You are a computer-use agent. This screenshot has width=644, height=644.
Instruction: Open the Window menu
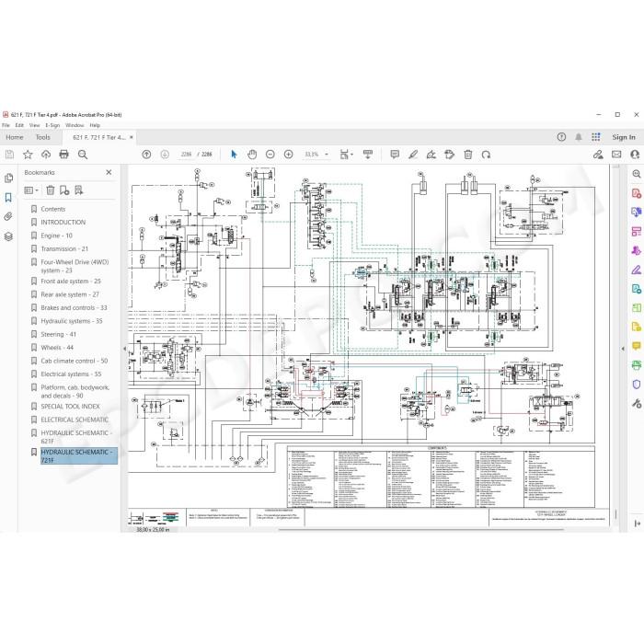pyautogui.click(x=75, y=125)
